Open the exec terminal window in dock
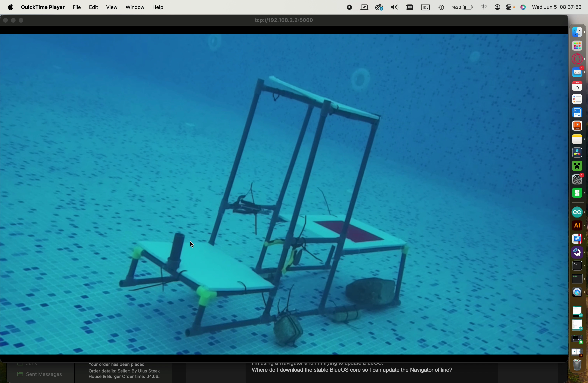This screenshot has height=383, width=588. tap(577, 279)
